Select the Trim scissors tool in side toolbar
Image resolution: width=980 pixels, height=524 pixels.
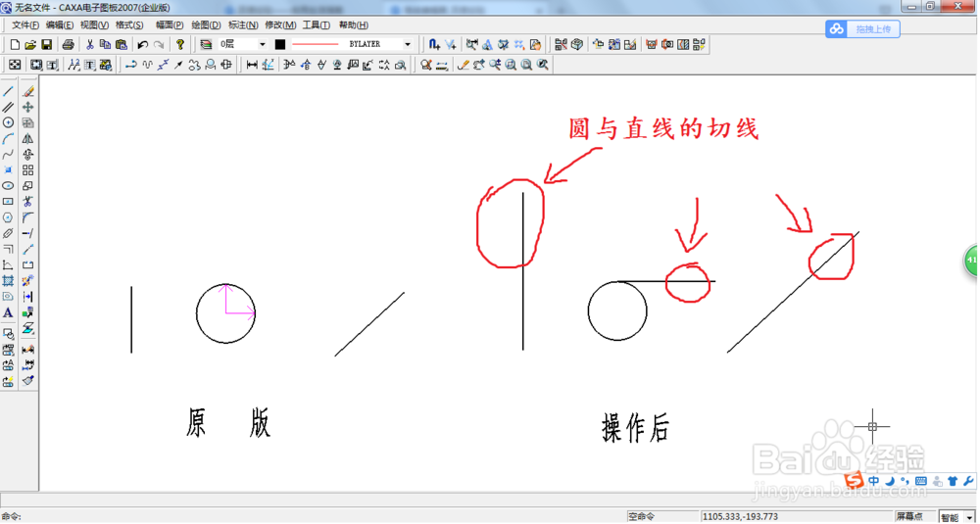(x=28, y=202)
